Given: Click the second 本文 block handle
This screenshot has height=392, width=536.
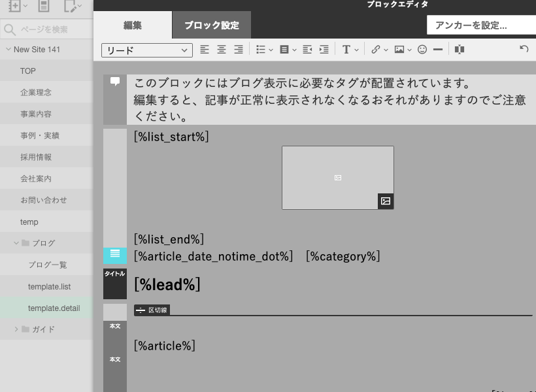Looking at the screenshot, I should coord(115,359).
